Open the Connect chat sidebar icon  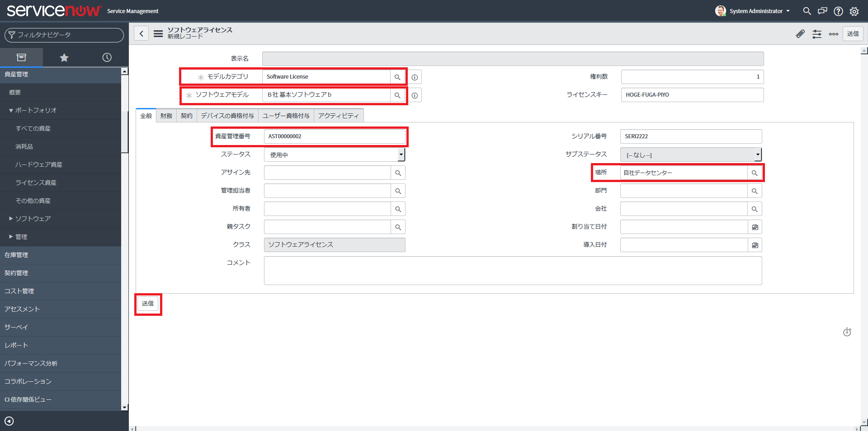823,11
